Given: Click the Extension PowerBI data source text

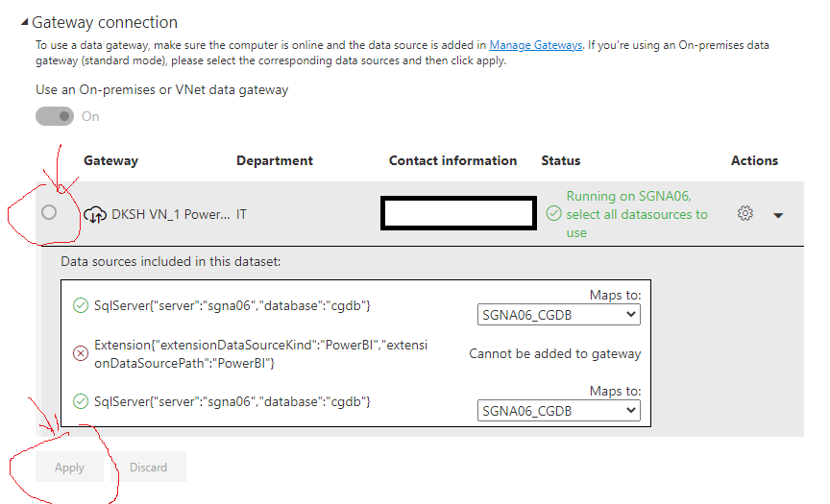Looking at the screenshot, I should pos(261,354).
